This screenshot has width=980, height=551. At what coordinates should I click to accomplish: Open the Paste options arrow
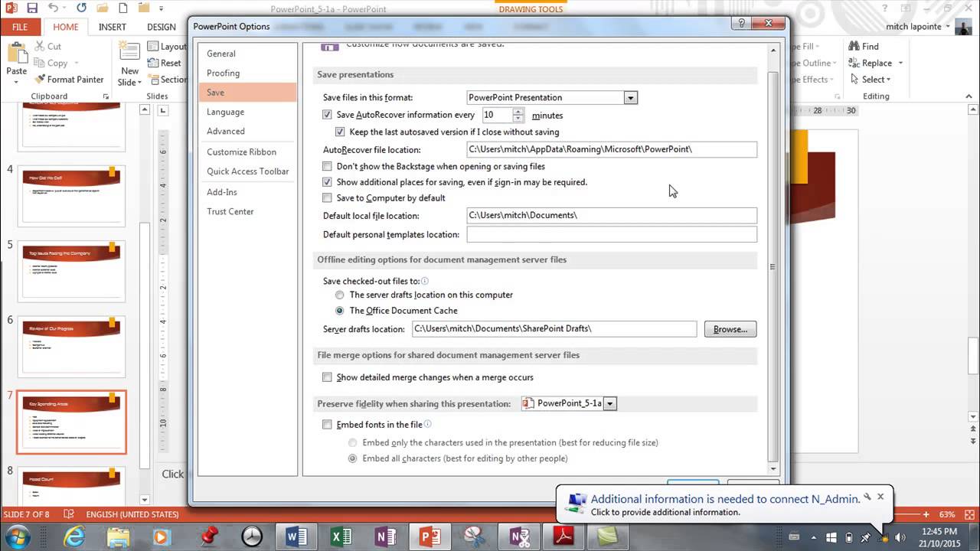click(x=16, y=83)
